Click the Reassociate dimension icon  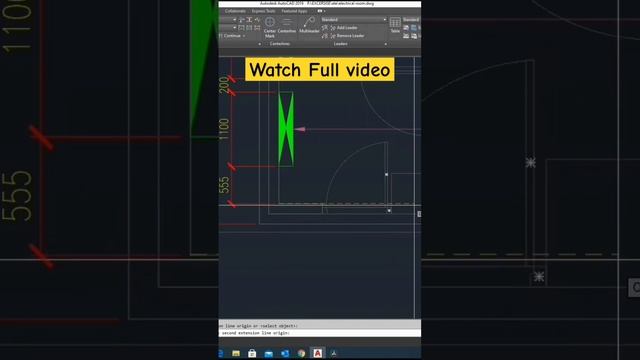pyautogui.click(x=257, y=28)
